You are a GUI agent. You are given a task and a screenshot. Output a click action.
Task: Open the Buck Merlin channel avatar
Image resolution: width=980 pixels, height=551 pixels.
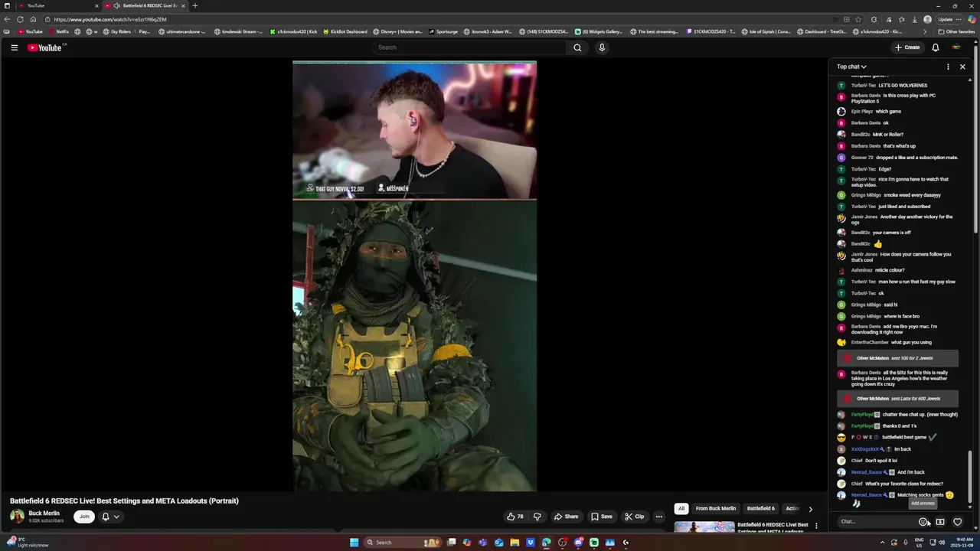[17, 516]
